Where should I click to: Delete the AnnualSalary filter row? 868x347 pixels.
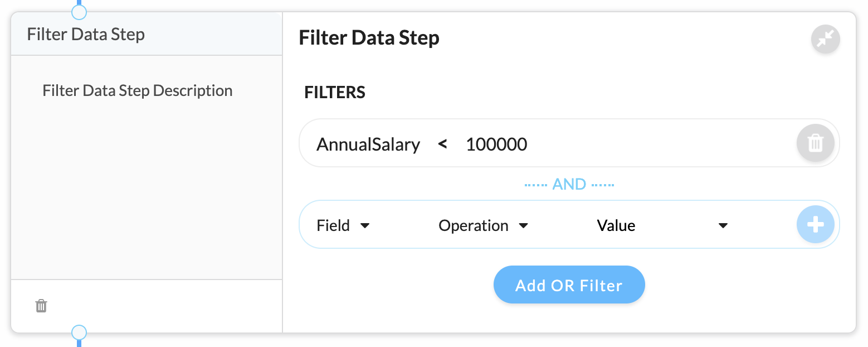(x=815, y=143)
